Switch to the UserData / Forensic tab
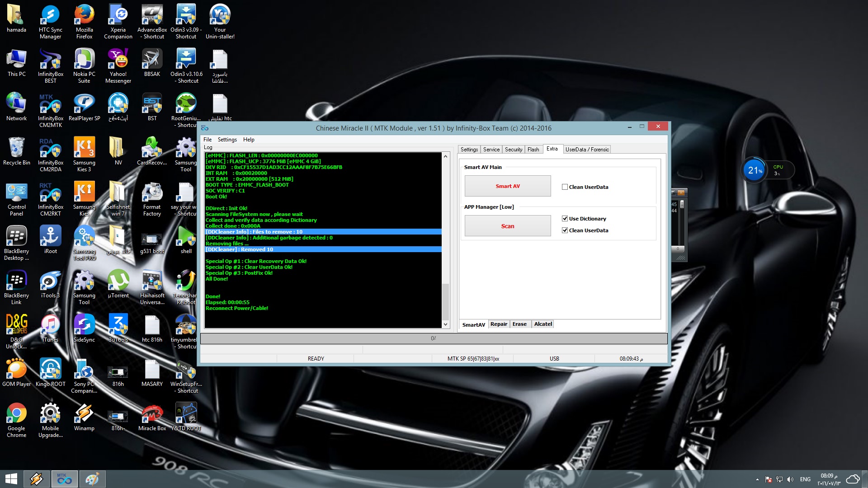 (587, 150)
